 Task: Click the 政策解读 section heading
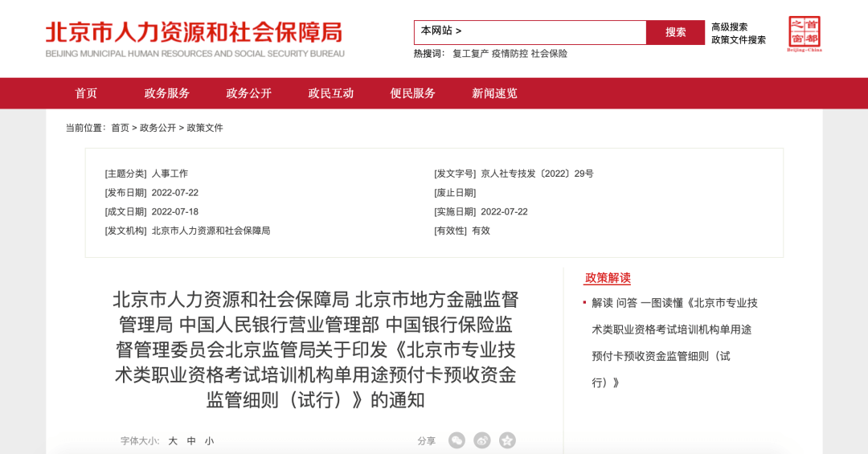tap(608, 278)
